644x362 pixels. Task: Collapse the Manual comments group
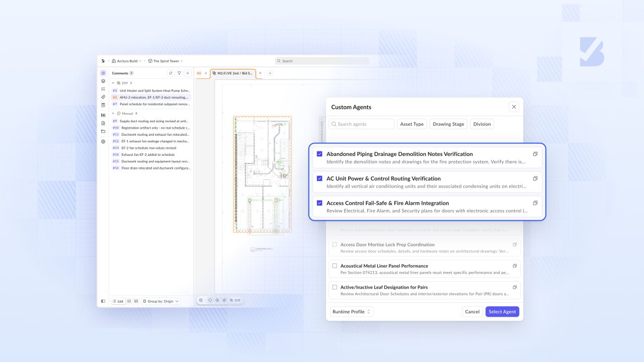[x=113, y=114]
